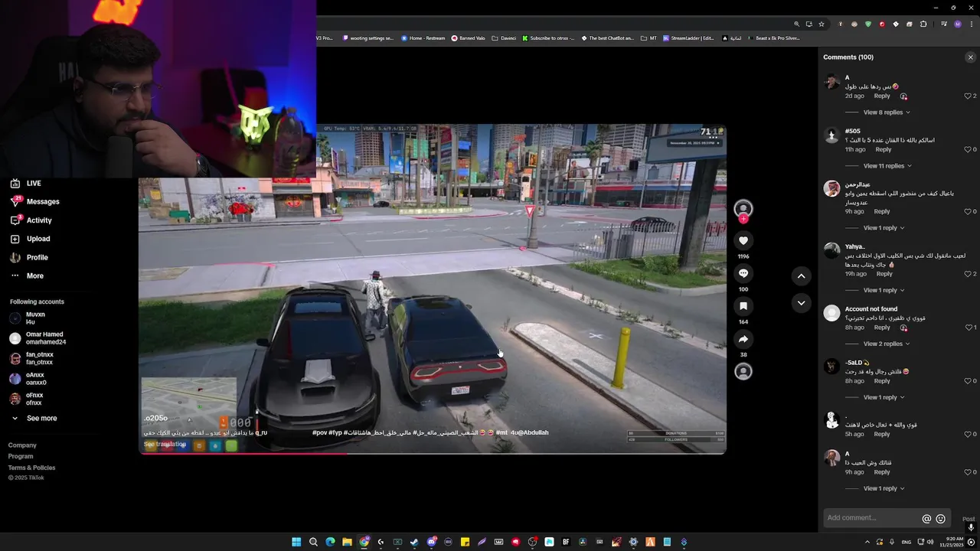
Task: Open the Davinci bookmarks folder
Action: click(x=504, y=38)
